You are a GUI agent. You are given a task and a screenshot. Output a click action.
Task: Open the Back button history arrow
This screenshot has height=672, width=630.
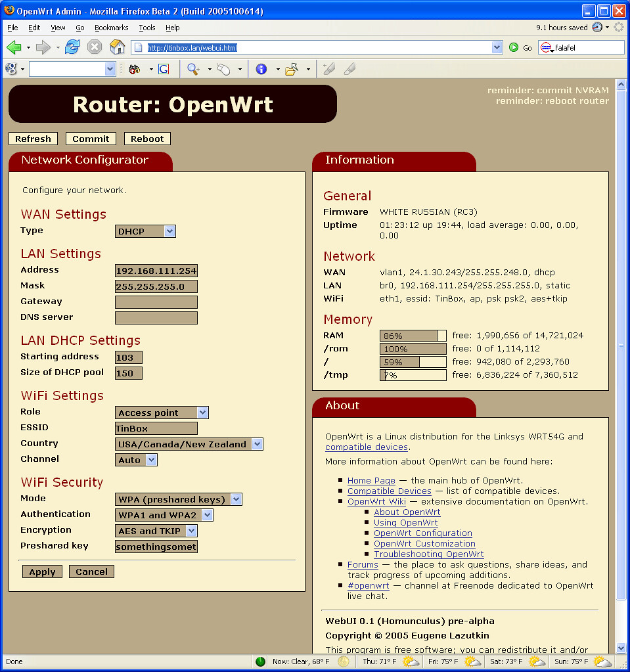pyautogui.click(x=28, y=47)
